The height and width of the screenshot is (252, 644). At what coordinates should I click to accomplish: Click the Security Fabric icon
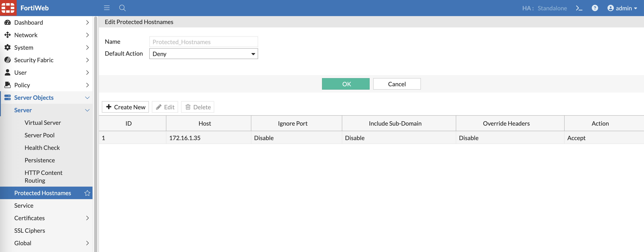(x=8, y=60)
